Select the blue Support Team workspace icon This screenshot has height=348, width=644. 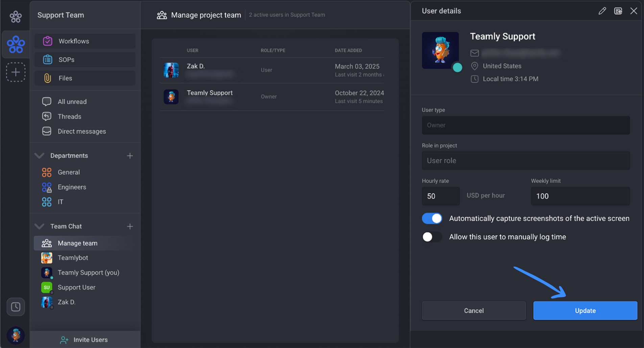coord(16,44)
